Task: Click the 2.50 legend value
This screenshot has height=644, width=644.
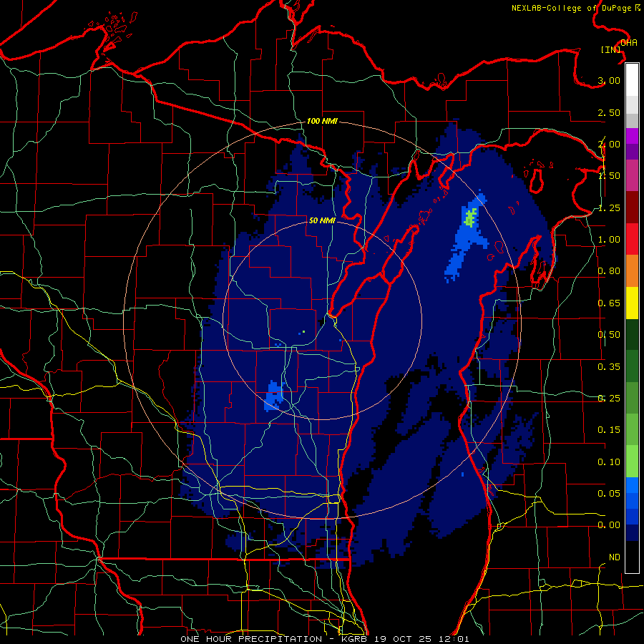Action: coord(609,112)
